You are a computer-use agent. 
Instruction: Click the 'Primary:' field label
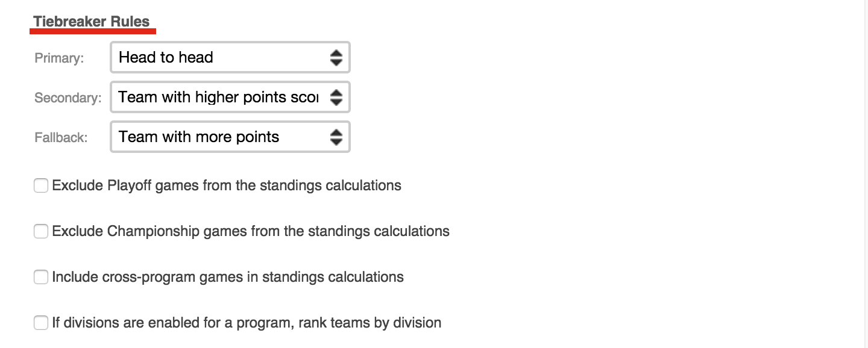coord(58,58)
